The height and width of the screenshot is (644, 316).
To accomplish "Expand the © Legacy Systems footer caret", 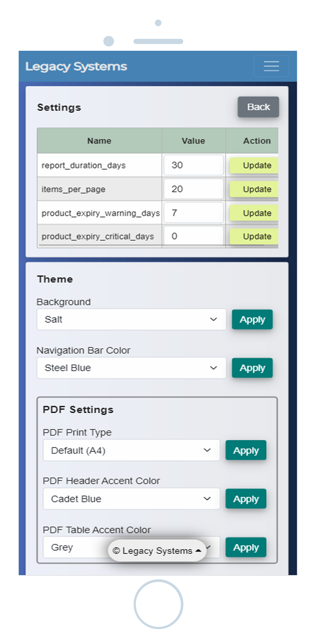I will tap(199, 550).
